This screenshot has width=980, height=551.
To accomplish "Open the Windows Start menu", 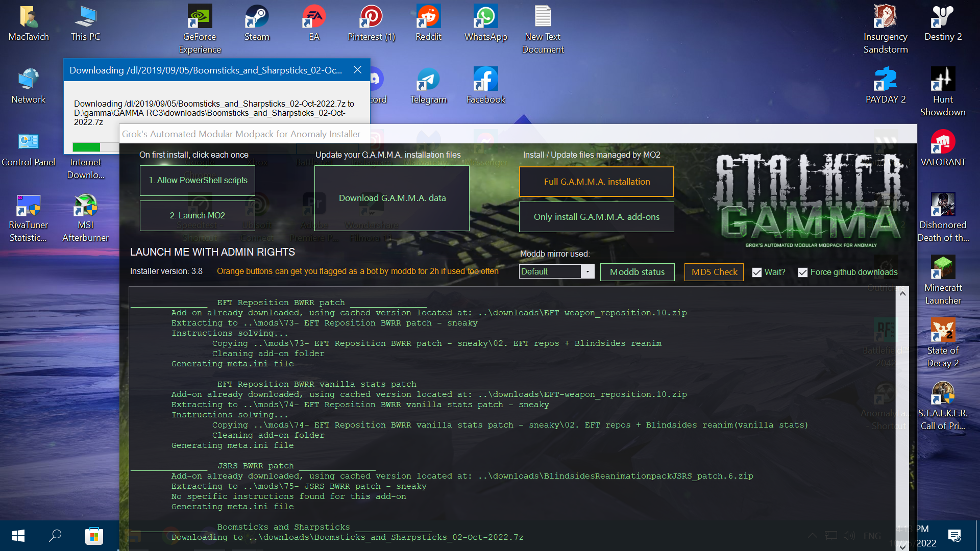I will pos(18,536).
